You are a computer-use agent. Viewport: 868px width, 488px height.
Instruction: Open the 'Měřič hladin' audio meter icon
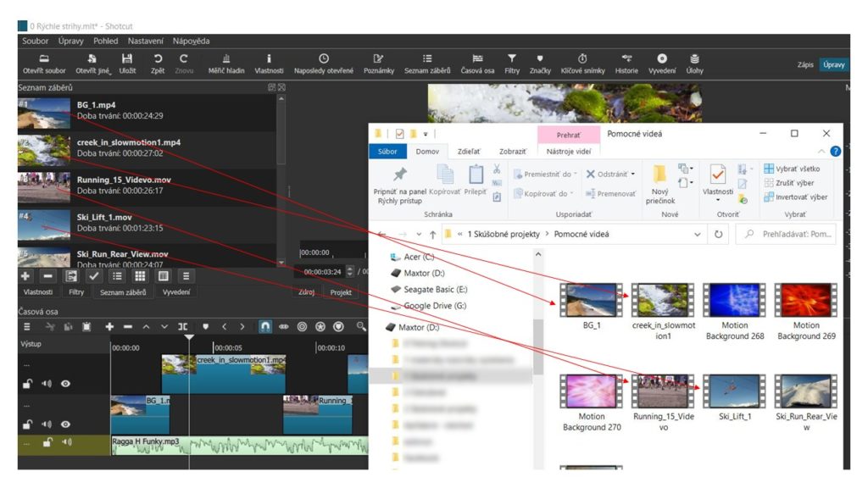[x=225, y=64]
